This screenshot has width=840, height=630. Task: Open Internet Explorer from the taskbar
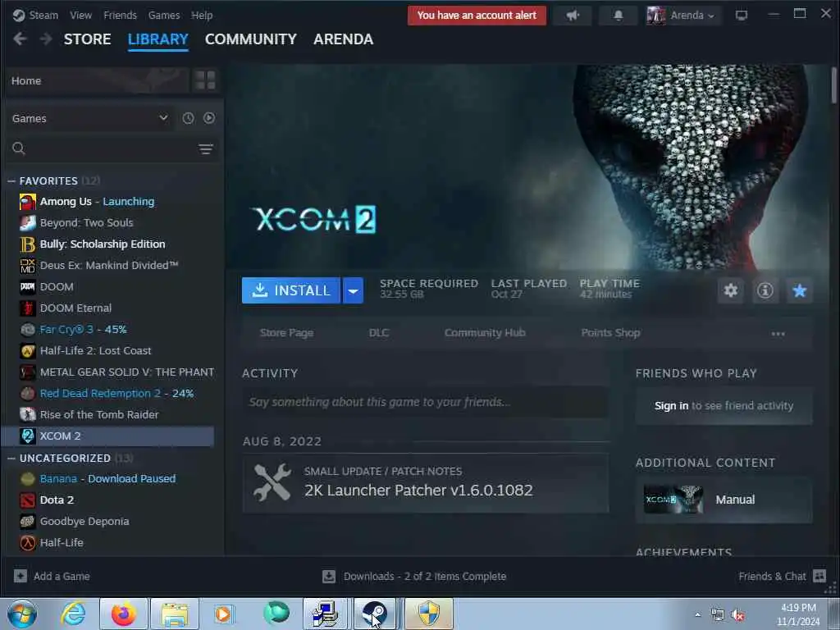click(73, 614)
